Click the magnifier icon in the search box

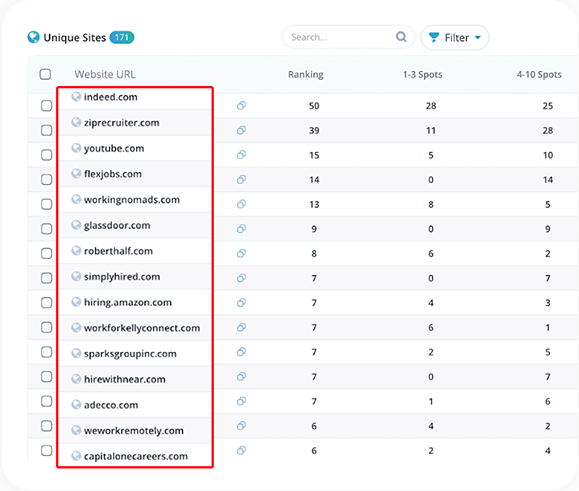click(401, 37)
